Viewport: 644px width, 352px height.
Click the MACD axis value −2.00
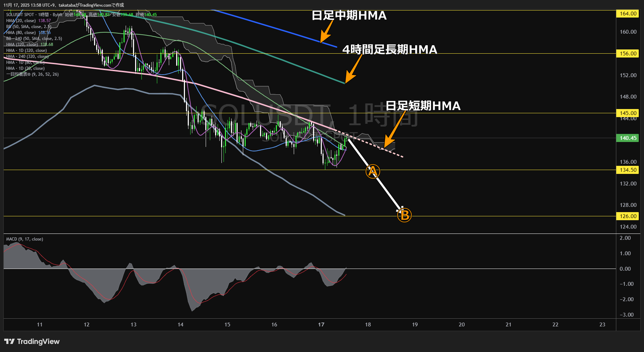[626, 299]
